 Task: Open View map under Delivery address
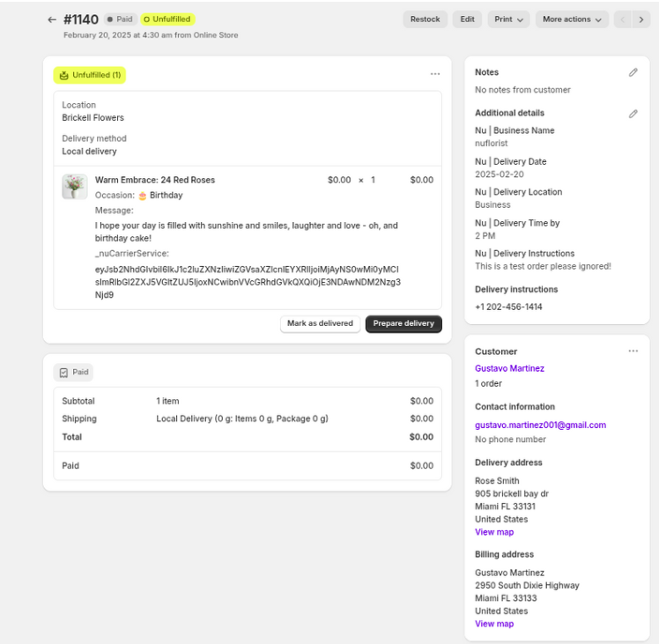(x=494, y=532)
